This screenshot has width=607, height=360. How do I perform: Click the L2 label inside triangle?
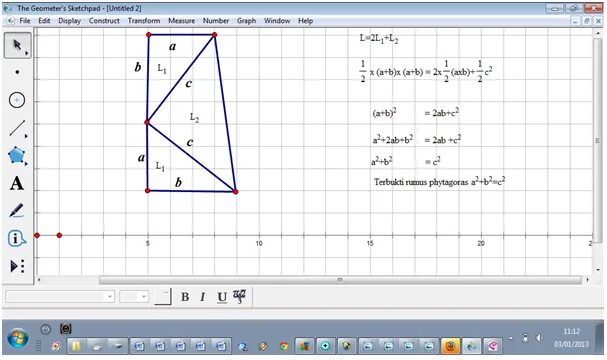tap(194, 117)
